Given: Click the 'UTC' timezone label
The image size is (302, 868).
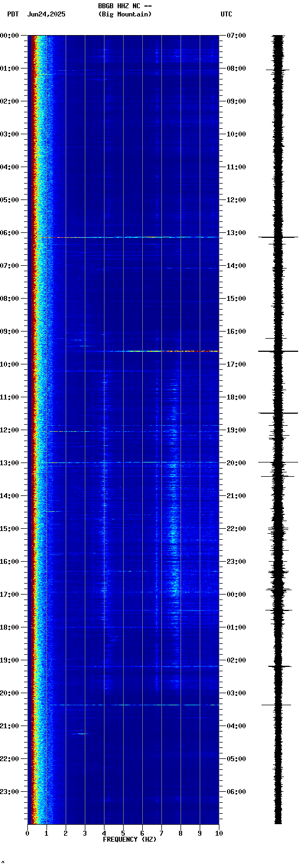Looking at the screenshot, I should (x=226, y=14).
